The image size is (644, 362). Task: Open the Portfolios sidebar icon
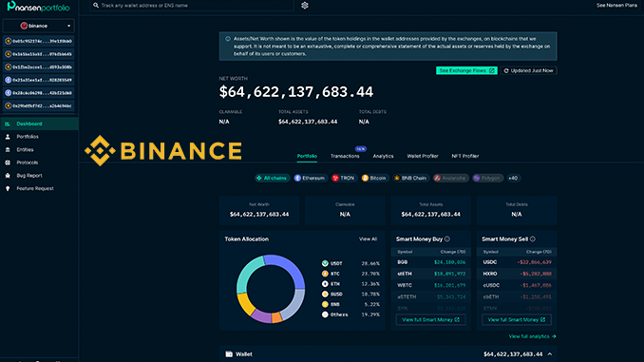[8, 137]
